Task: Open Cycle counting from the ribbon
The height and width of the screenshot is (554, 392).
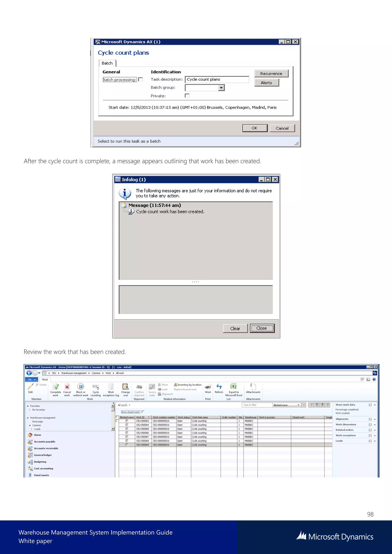Action: pos(96,387)
